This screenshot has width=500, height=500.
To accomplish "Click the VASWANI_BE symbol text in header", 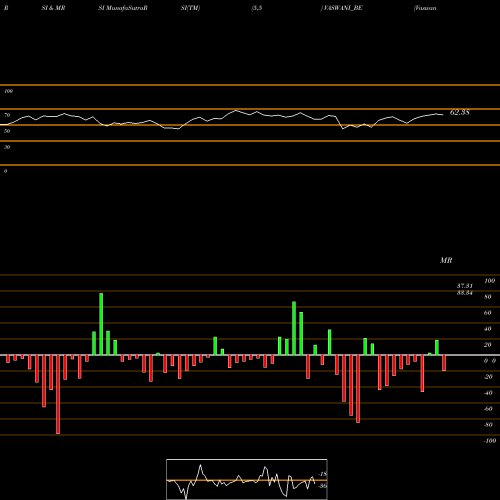I will (x=343, y=8).
